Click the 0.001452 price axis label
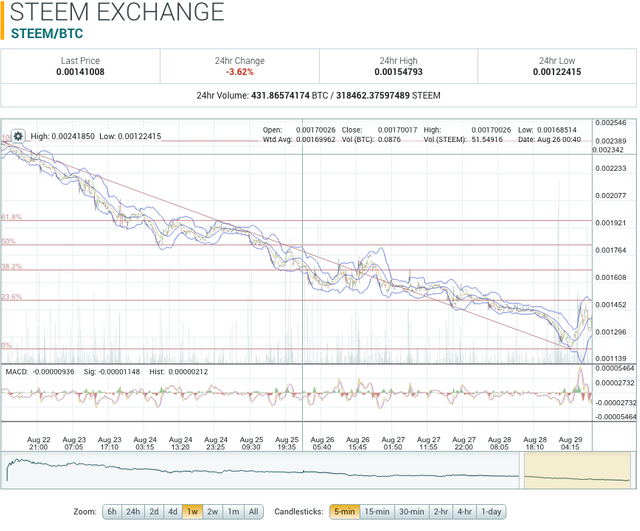This screenshot has height=531, width=640. pyautogui.click(x=611, y=304)
